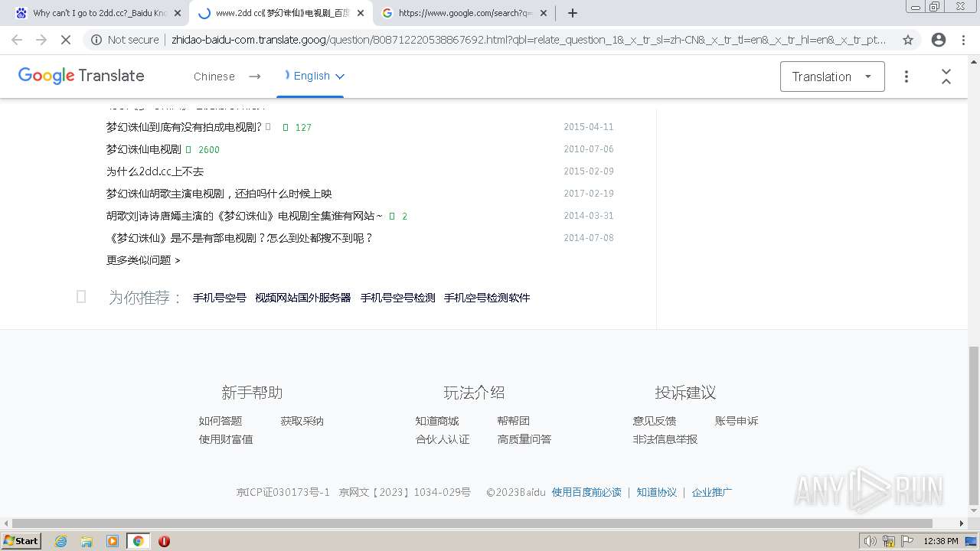The width and height of the screenshot is (980, 551).
Task: Click the horizontal scrollbar thumb
Action: [x=472, y=523]
